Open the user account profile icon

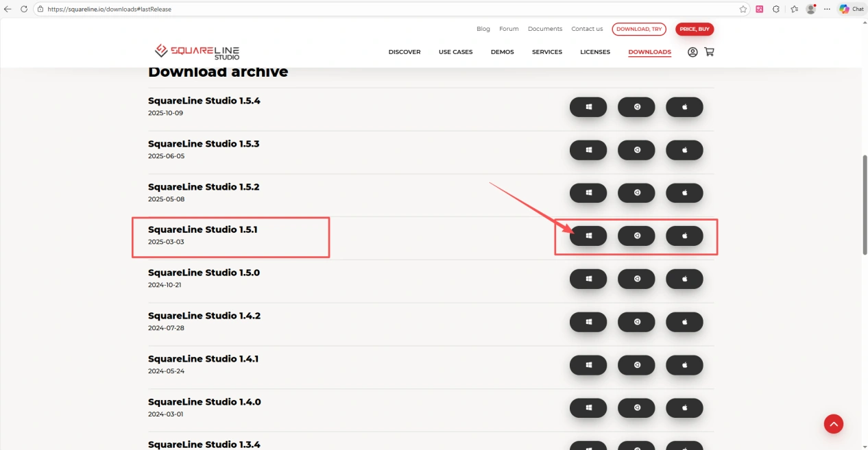[692, 52]
